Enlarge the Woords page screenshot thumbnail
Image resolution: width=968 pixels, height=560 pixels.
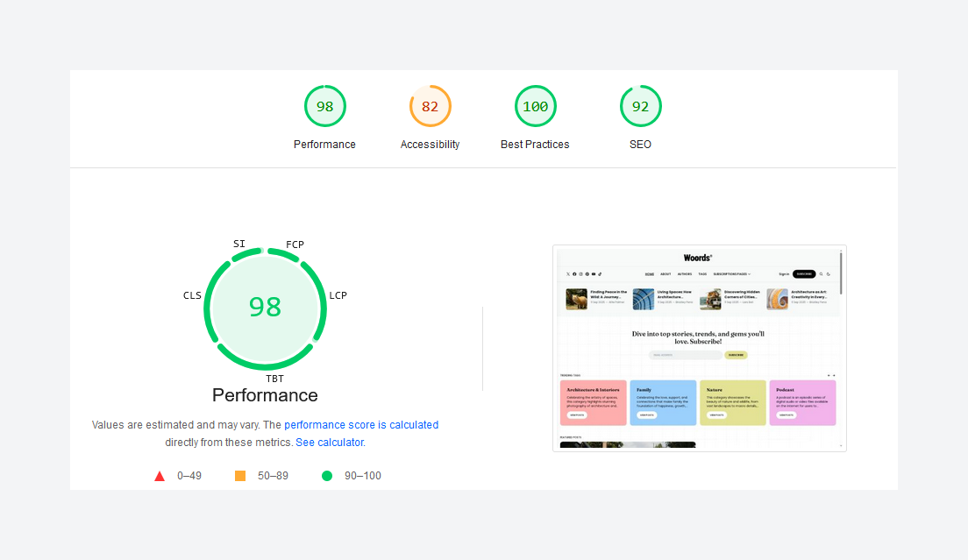pos(699,348)
